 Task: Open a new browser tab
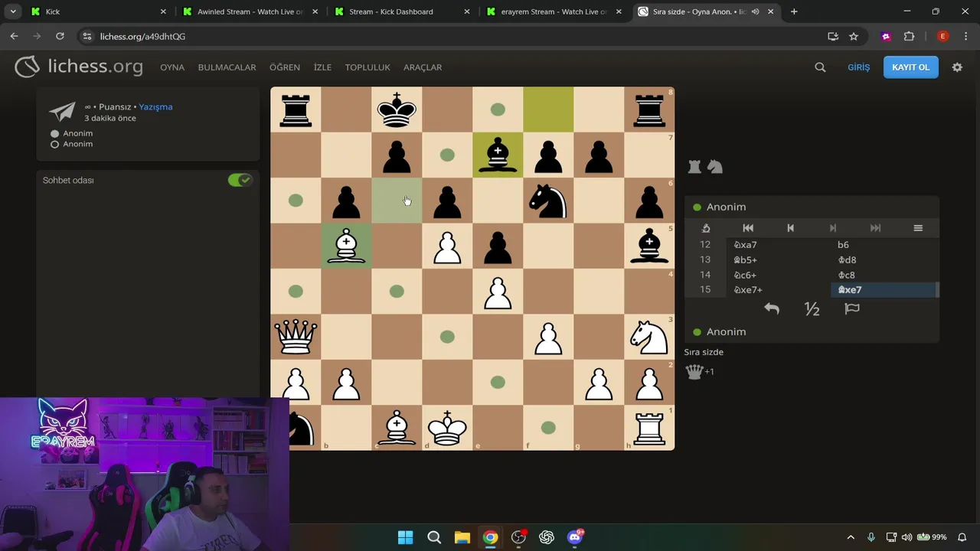(794, 11)
